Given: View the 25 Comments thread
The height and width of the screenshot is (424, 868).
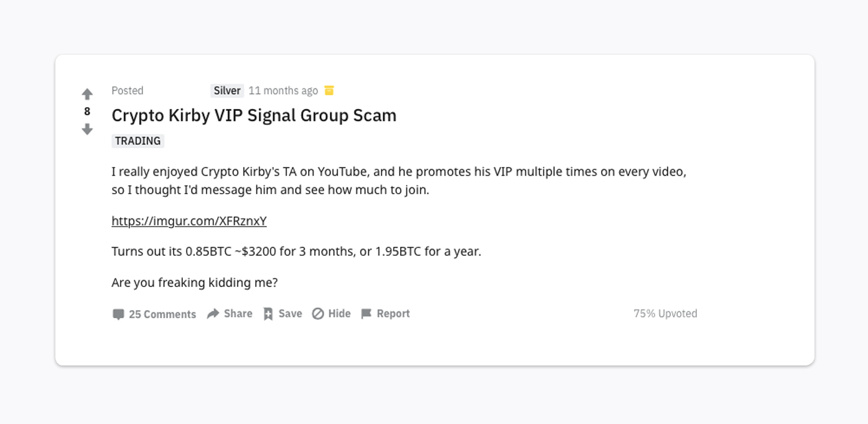Looking at the screenshot, I should click(x=162, y=314).
